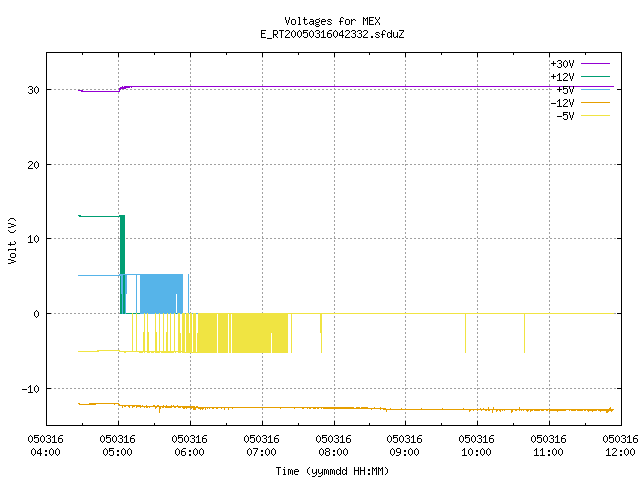Click the yellow -5V spike before 11:00

coord(524,333)
